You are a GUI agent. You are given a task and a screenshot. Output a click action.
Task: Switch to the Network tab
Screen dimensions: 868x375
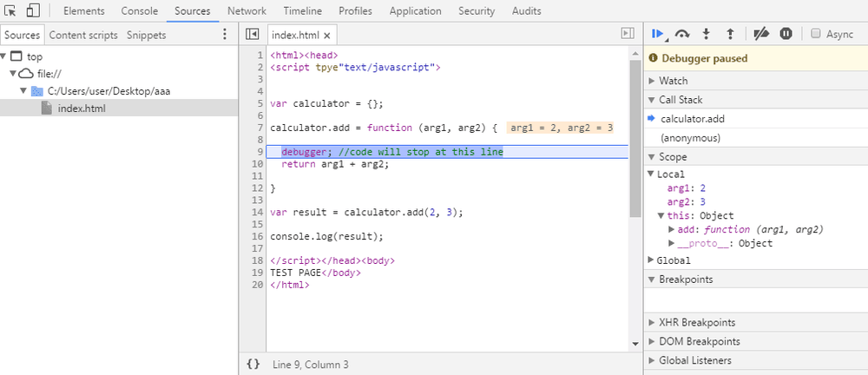[247, 11]
